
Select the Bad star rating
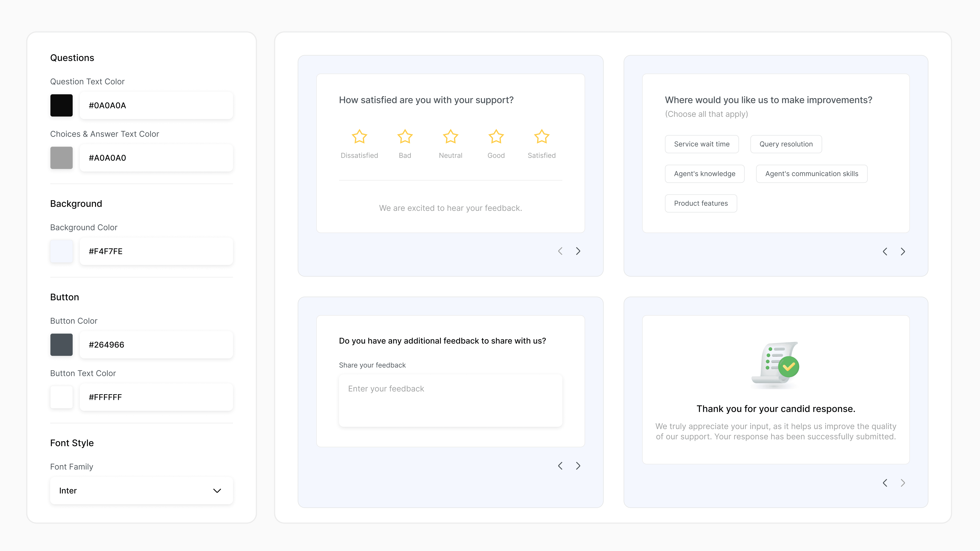tap(405, 137)
